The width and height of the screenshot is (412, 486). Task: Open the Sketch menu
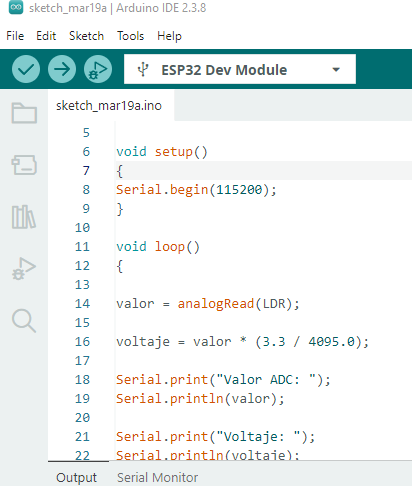[86, 36]
